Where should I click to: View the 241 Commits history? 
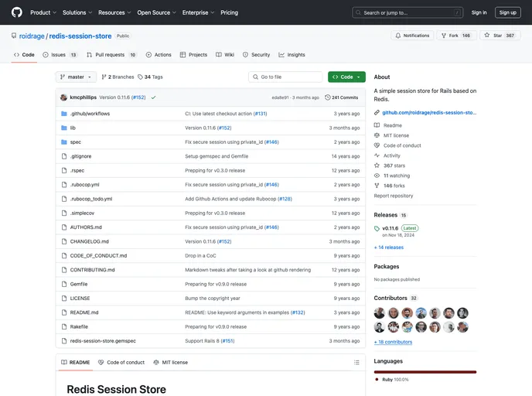click(341, 97)
